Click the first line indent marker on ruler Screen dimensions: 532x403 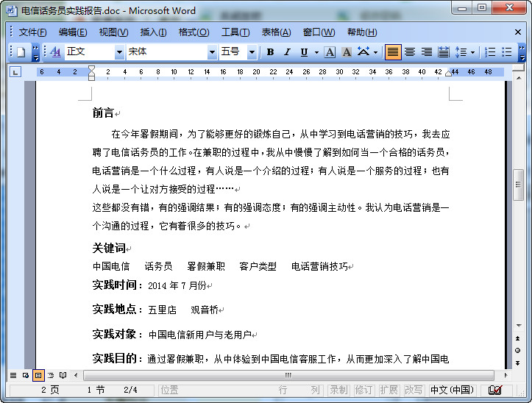coord(91,68)
